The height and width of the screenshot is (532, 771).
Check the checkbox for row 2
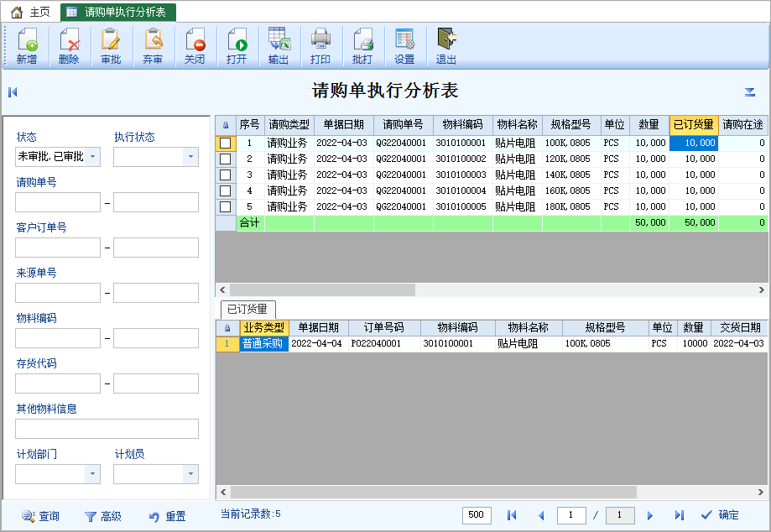pos(225,159)
